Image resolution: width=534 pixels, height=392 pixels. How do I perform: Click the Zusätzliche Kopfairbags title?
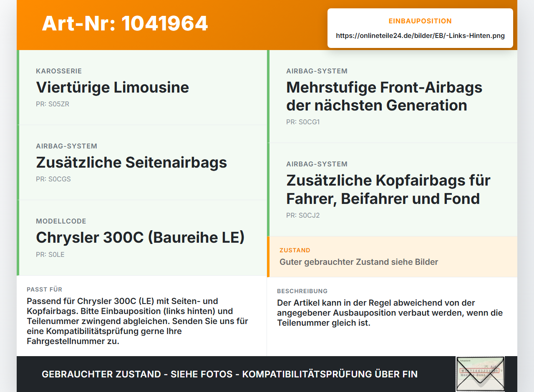pos(388,189)
